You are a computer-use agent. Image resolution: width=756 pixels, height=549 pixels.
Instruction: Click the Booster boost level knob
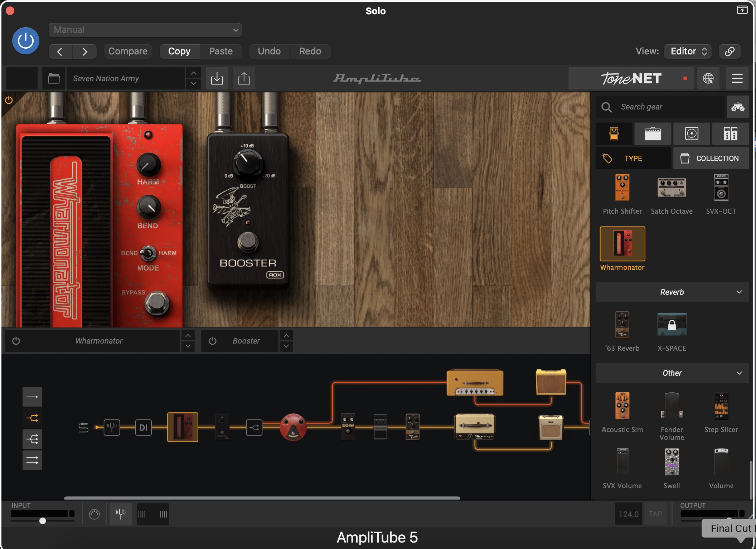(x=248, y=164)
